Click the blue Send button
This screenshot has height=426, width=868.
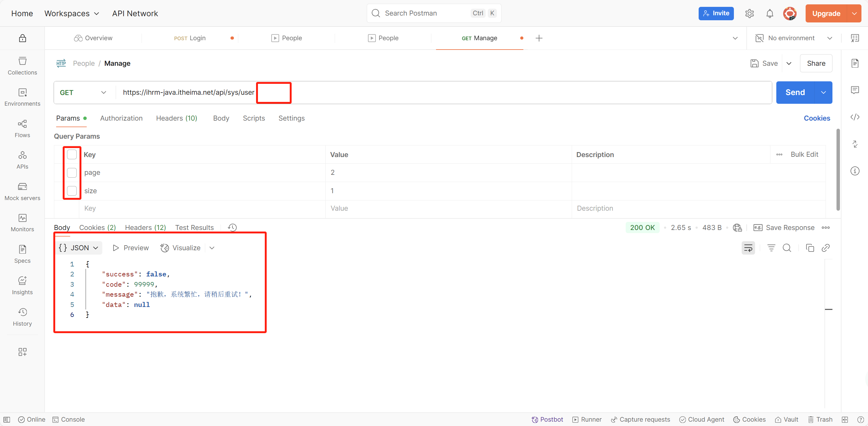pos(795,93)
